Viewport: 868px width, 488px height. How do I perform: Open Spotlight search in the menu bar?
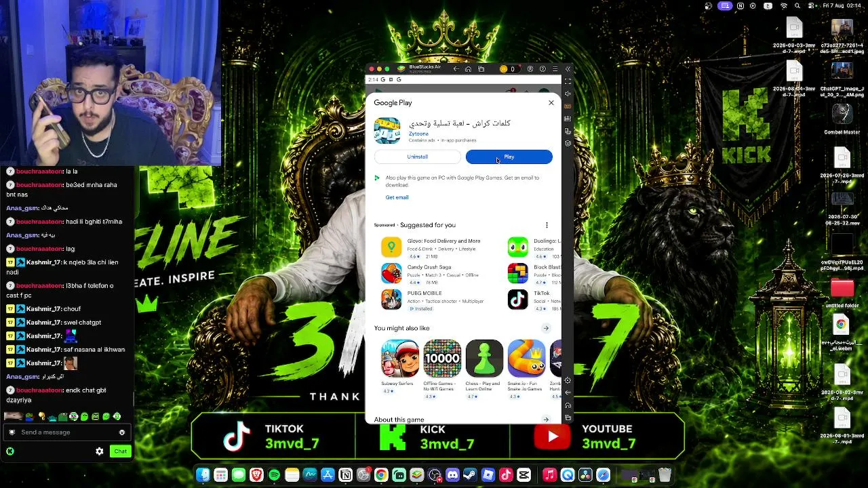coord(797,6)
